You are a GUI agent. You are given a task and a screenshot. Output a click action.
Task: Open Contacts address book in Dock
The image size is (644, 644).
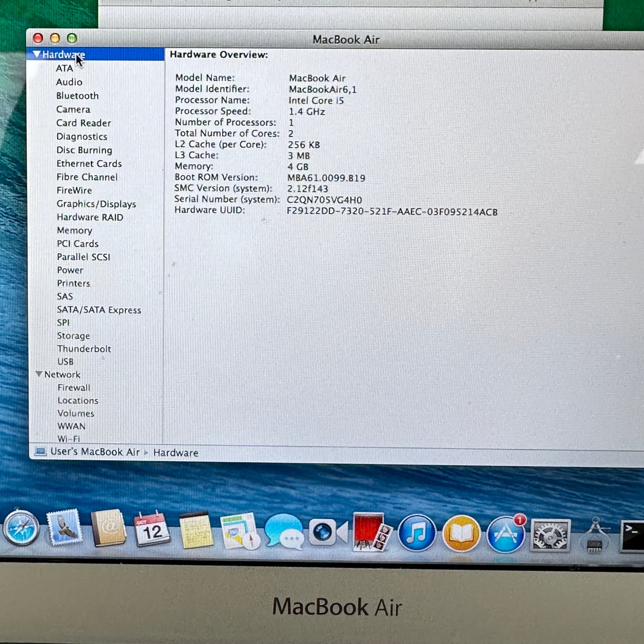click(108, 528)
